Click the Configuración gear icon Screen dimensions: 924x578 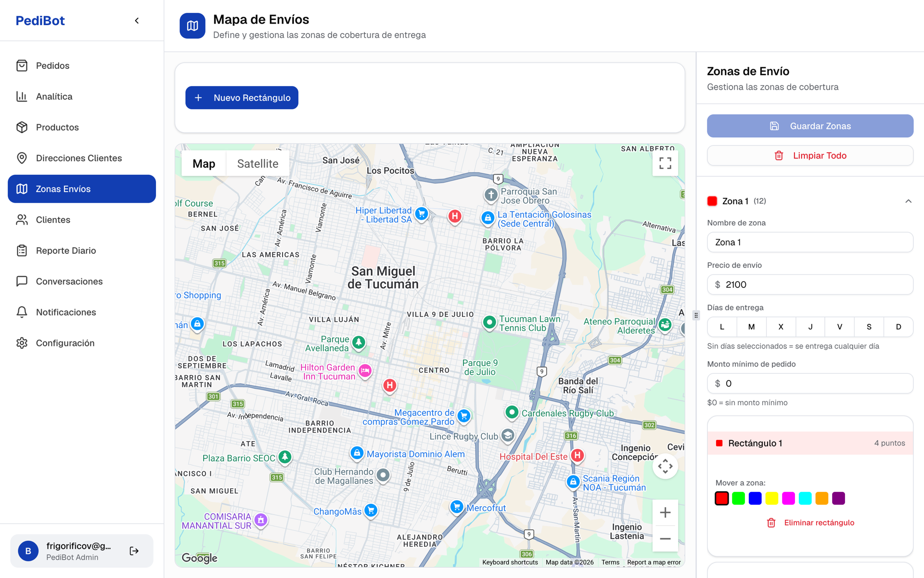point(22,343)
